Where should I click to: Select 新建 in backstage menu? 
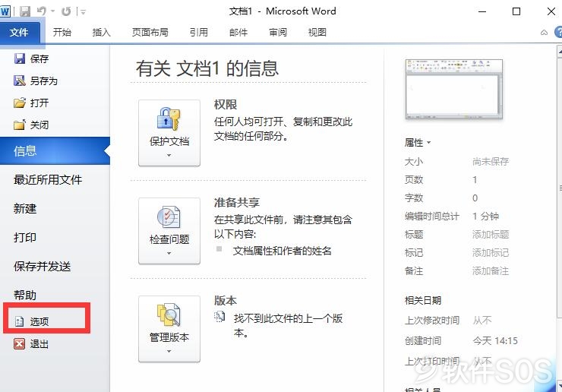(25, 208)
